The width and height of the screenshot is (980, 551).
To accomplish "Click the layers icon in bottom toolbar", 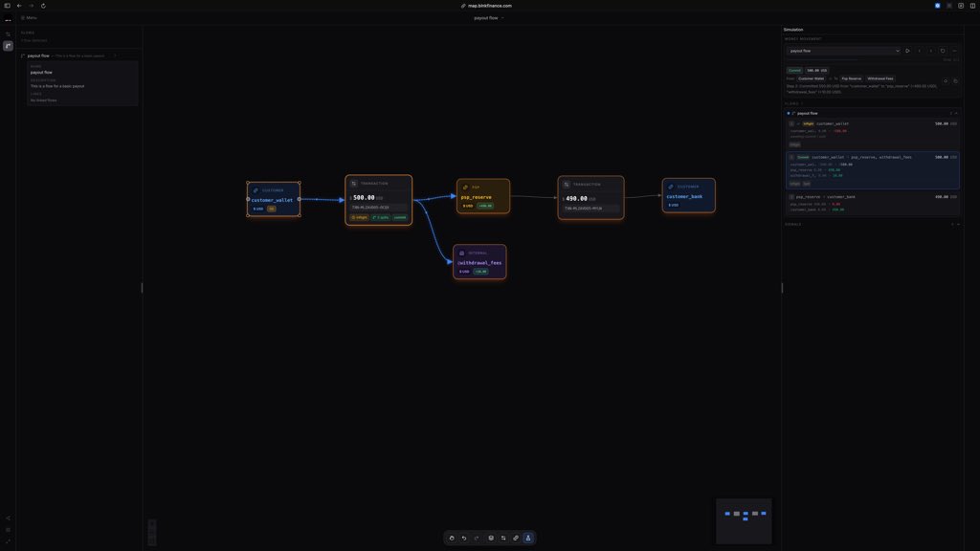I will coord(491,538).
